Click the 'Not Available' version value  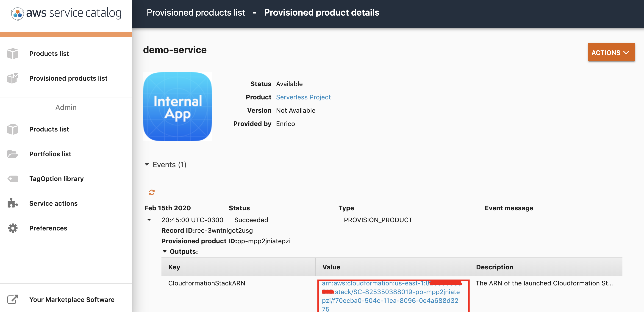[x=296, y=110]
